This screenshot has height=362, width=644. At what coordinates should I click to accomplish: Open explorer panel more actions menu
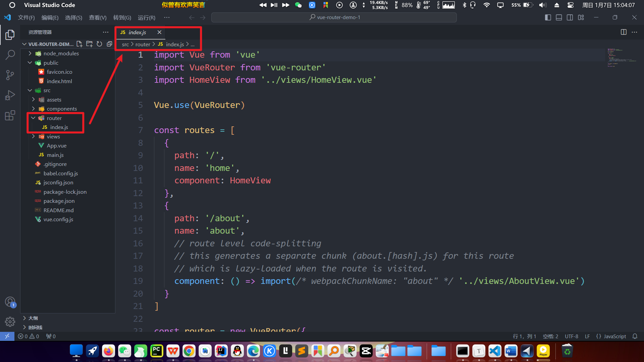coord(106,32)
